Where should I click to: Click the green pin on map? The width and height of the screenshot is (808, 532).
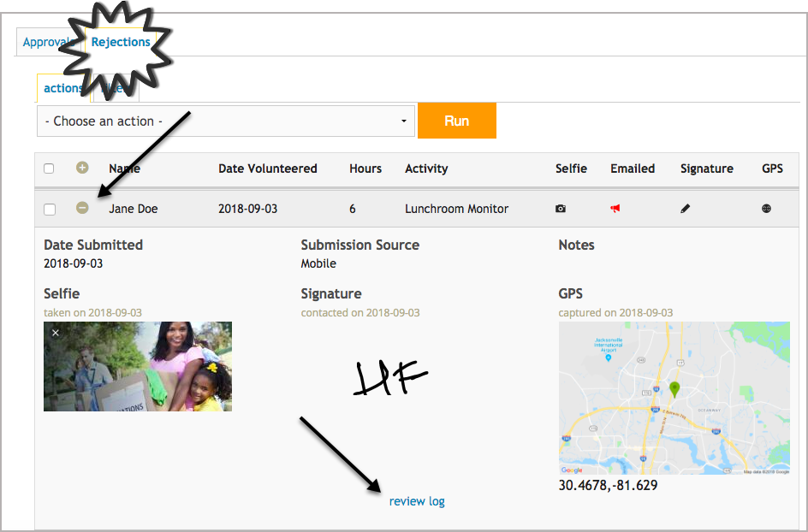[674, 389]
